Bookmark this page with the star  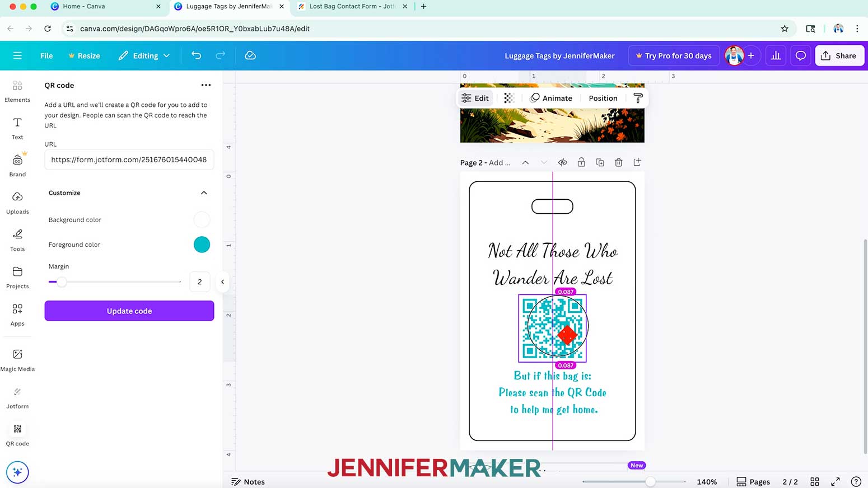[785, 29]
